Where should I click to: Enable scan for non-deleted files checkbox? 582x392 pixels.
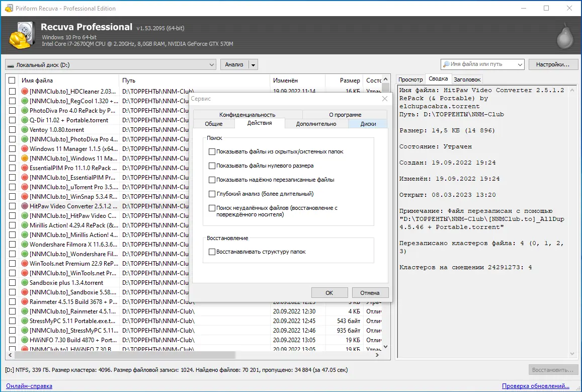coord(212,208)
